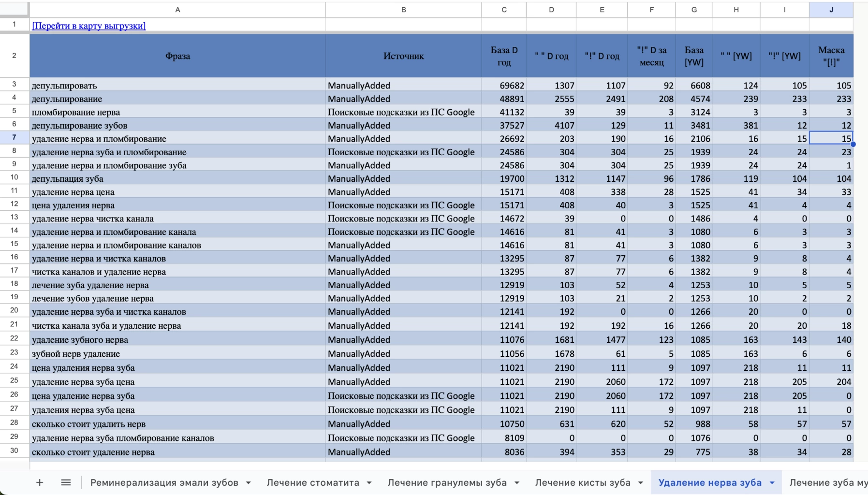Click the select-all corner box of the grid
The height and width of the screenshot is (495, 868).
14,9
